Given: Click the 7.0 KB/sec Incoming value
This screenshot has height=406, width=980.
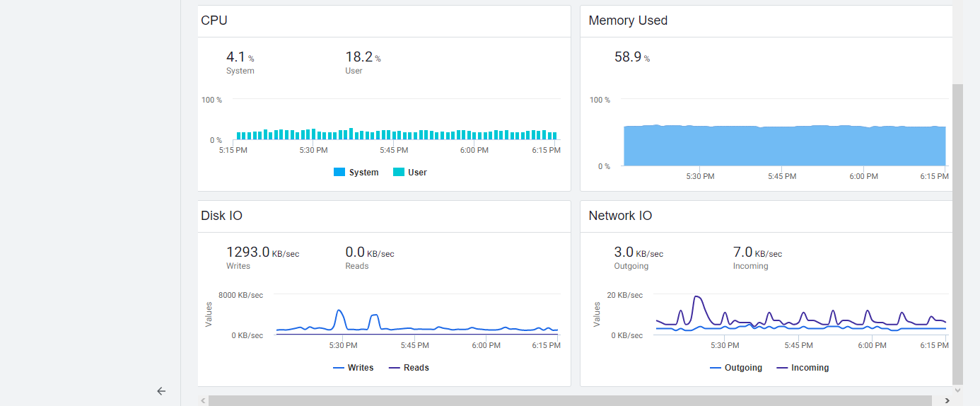Looking at the screenshot, I should [x=757, y=252].
